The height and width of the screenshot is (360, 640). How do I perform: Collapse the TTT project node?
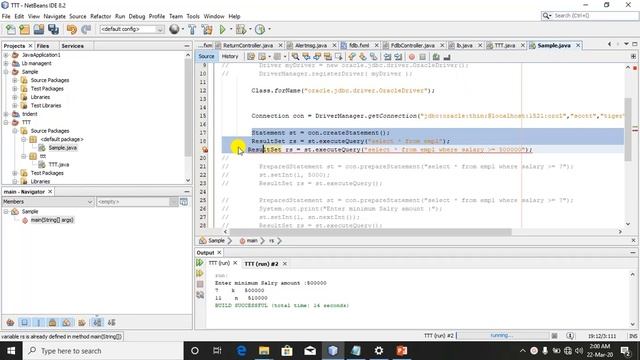[6, 122]
